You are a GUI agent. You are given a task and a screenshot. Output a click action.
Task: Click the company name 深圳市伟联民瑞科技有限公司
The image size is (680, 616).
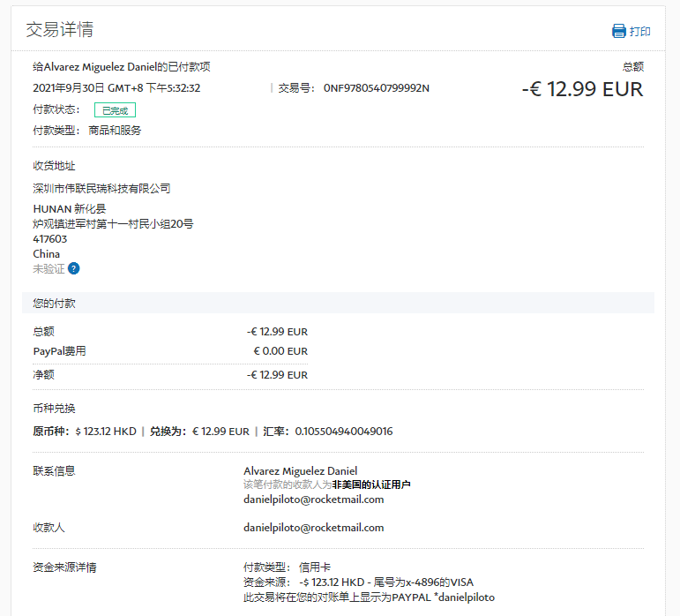(x=101, y=188)
